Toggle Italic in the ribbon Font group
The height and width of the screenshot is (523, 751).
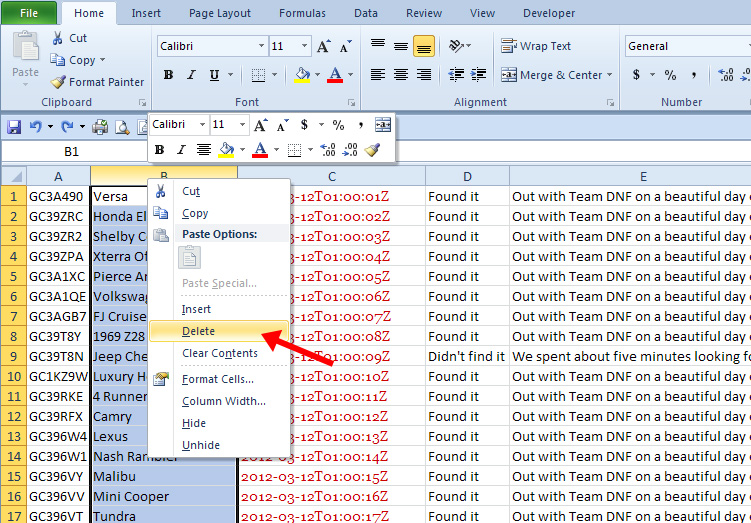(x=191, y=75)
